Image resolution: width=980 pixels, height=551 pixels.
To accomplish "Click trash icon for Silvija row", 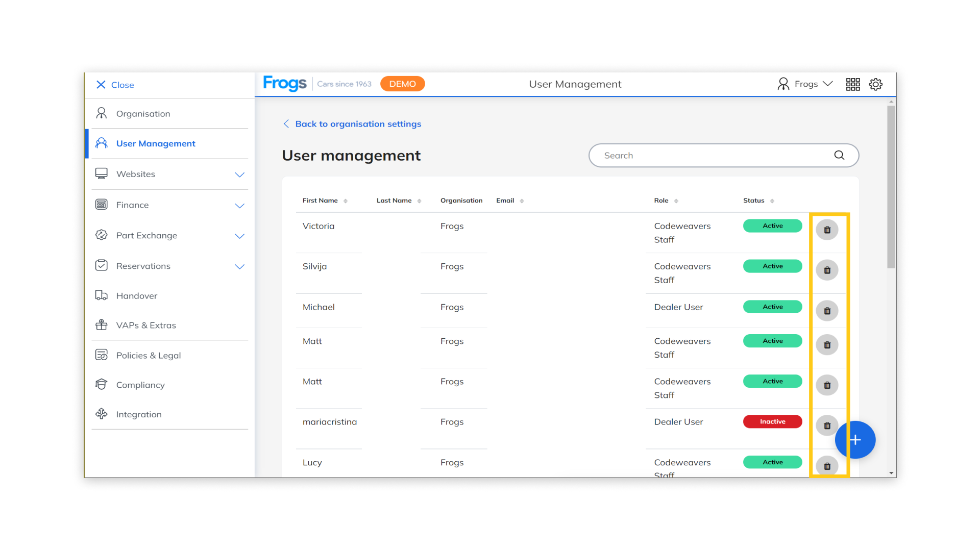I will [827, 270].
